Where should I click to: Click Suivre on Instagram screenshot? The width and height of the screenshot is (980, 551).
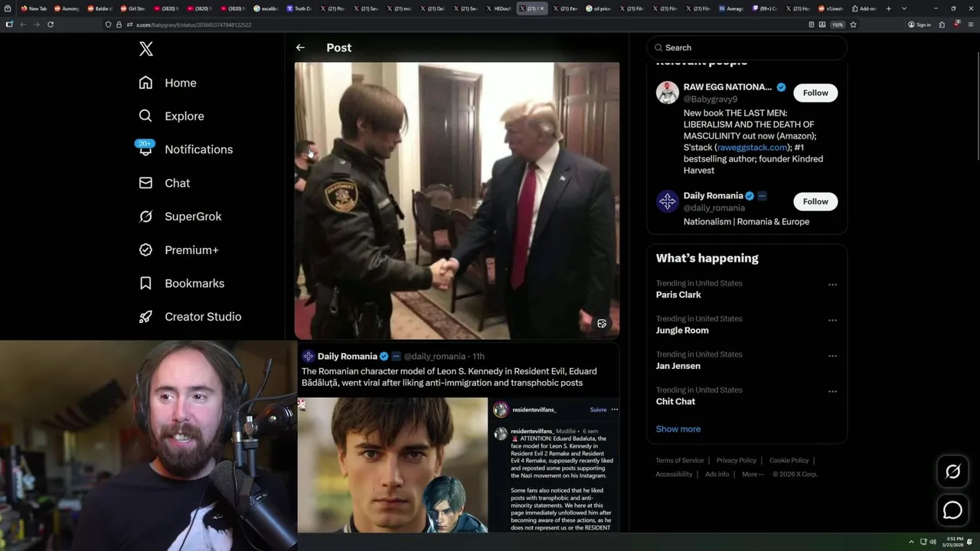[598, 409]
